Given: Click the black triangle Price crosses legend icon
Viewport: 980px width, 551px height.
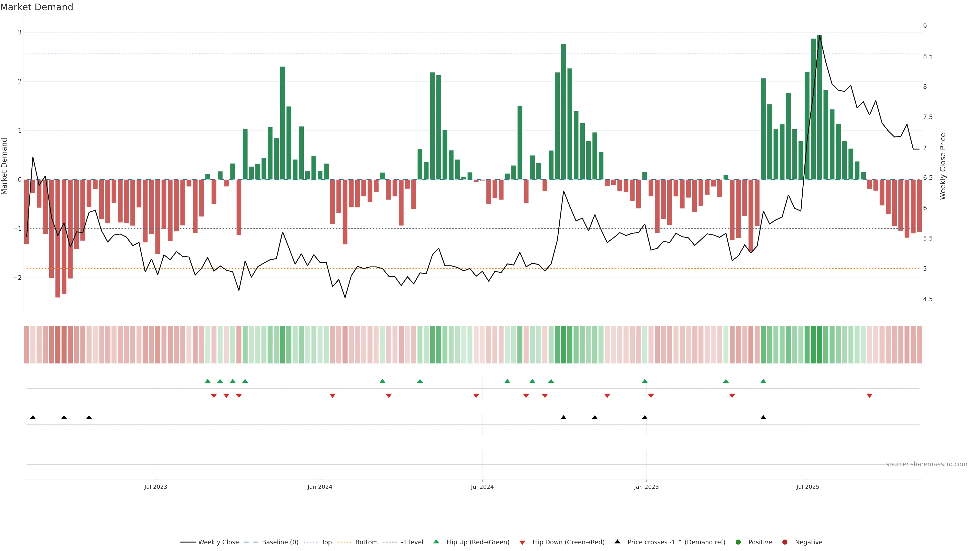Looking at the screenshot, I should [617, 542].
